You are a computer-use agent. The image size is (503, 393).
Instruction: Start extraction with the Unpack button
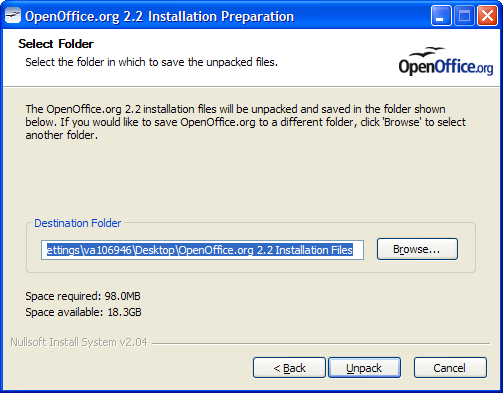tap(364, 368)
